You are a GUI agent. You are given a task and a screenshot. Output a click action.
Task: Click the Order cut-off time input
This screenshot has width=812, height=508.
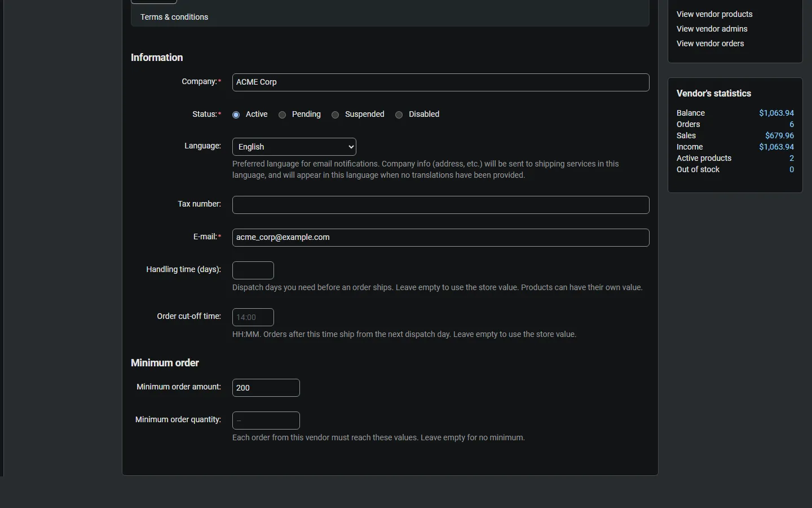tap(253, 317)
